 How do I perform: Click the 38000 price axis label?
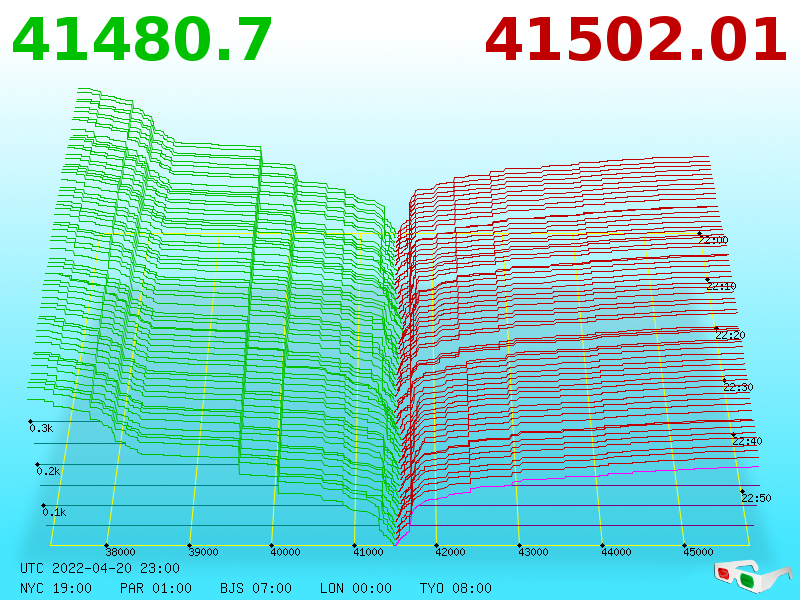pos(120,552)
